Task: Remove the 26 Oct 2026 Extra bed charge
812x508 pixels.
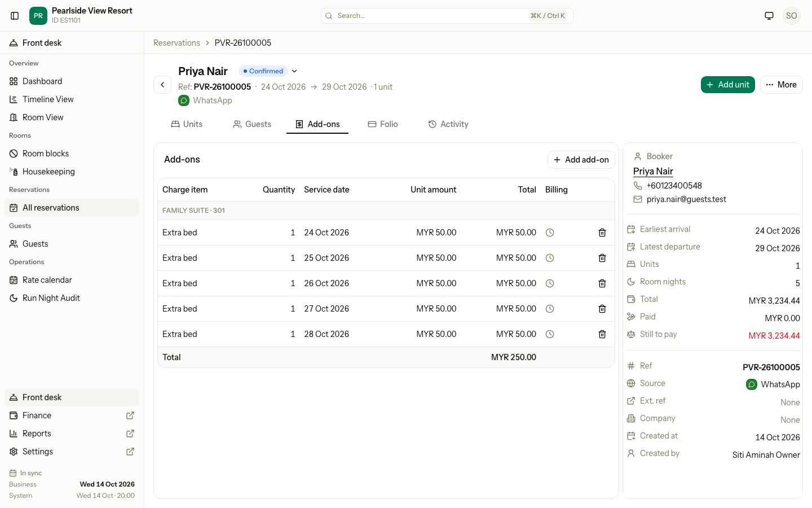Action: click(x=602, y=283)
